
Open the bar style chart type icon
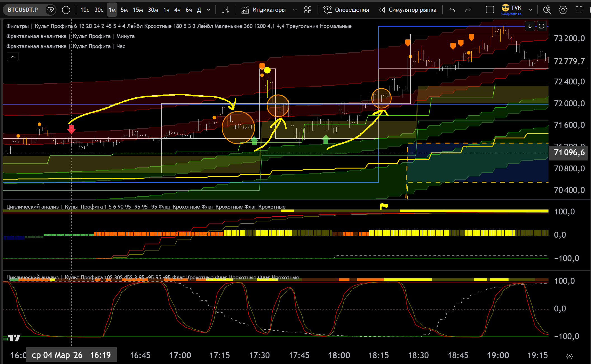coord(225,10)
